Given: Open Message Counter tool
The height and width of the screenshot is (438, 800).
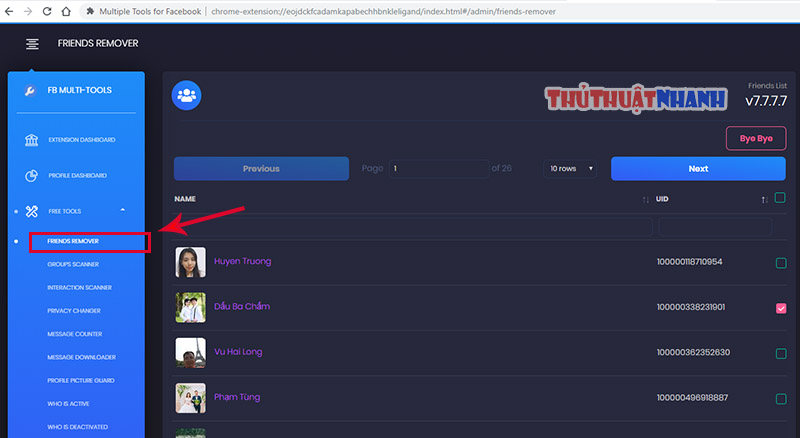Looking at the screenshot, I should point(74,334).
